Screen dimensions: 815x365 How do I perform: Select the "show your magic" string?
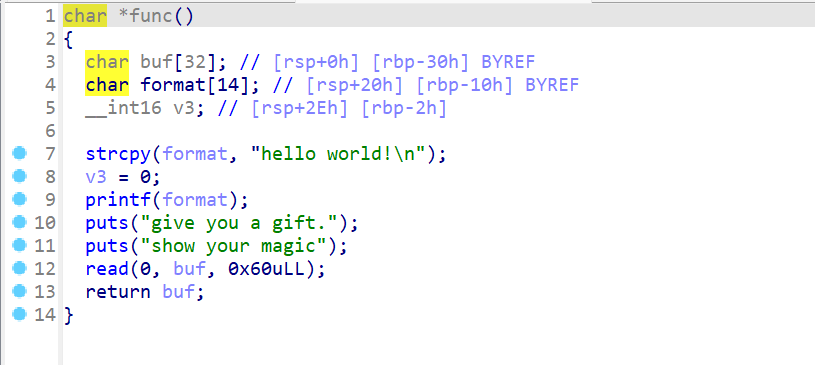233,246
